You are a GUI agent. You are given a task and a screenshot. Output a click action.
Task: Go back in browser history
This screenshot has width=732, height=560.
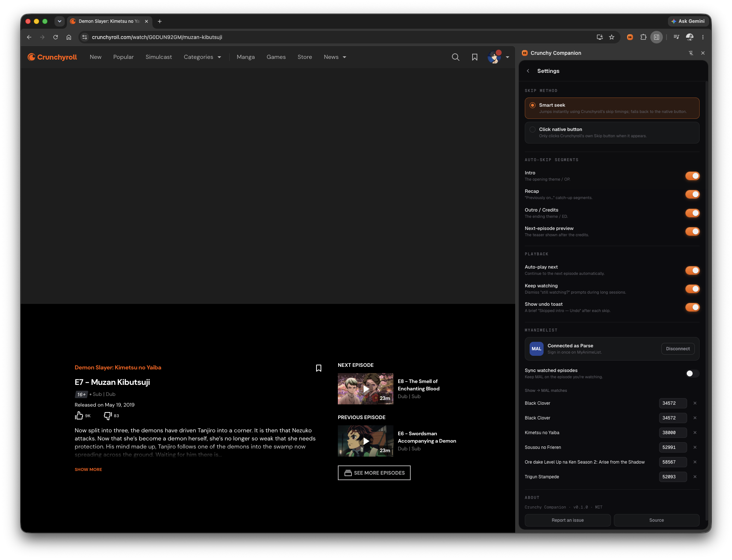29,37
